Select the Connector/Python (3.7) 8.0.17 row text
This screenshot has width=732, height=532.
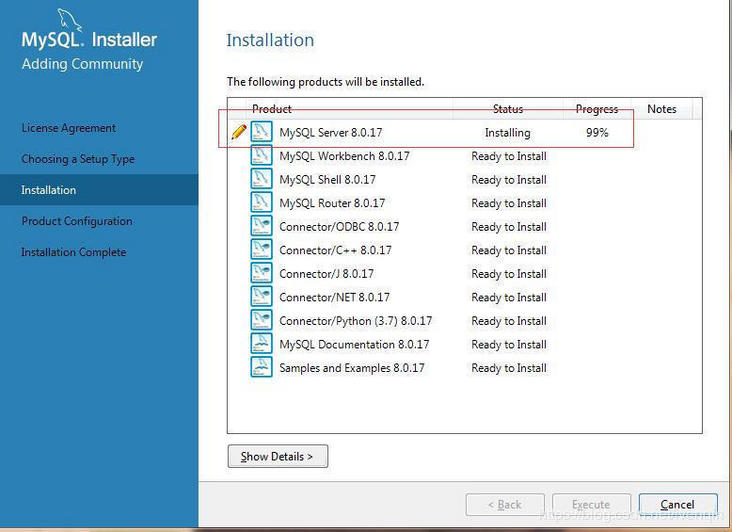click(x=356, y=321)
